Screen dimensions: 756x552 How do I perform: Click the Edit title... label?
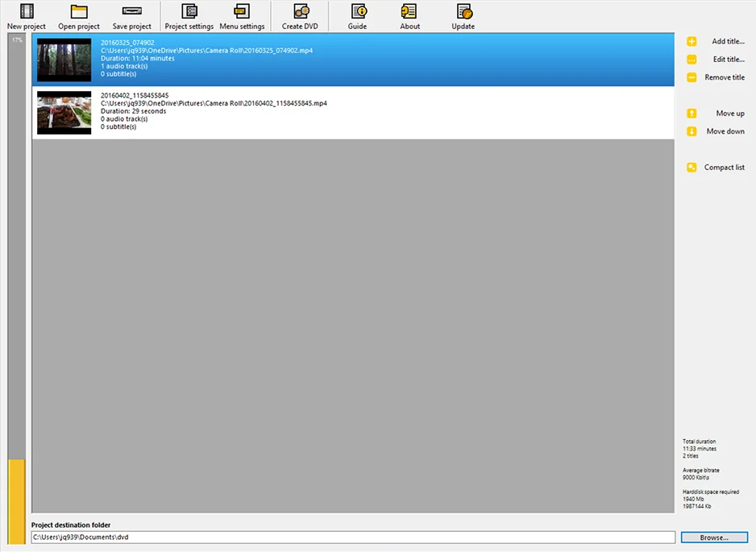(x=729, y=60)
